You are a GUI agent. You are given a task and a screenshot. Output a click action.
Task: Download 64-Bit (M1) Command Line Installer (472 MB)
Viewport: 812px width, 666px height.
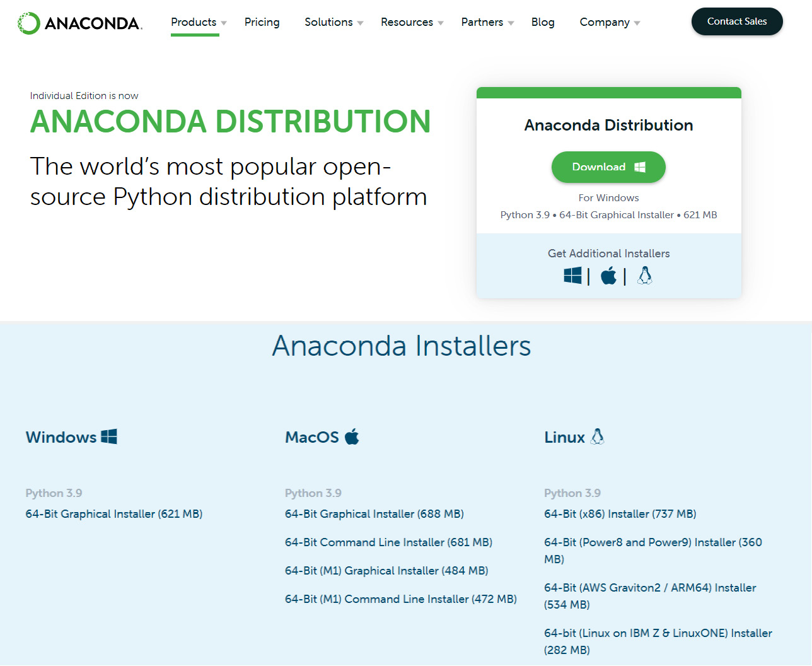click(401, 599)
